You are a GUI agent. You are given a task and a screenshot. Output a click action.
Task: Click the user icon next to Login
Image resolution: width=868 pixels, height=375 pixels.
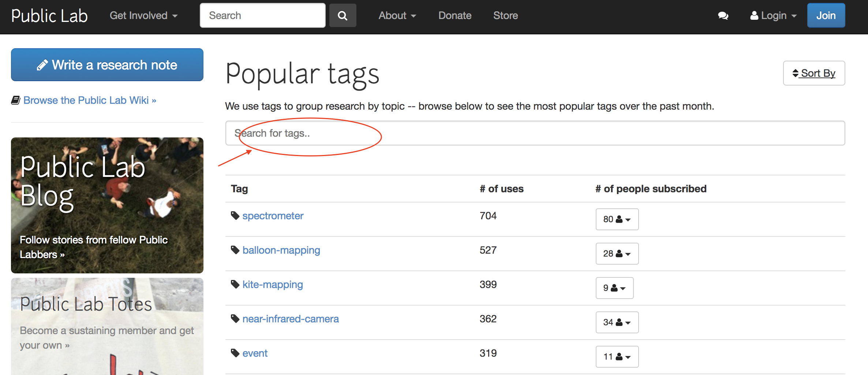pyautogui.click(x=754, y=16)
